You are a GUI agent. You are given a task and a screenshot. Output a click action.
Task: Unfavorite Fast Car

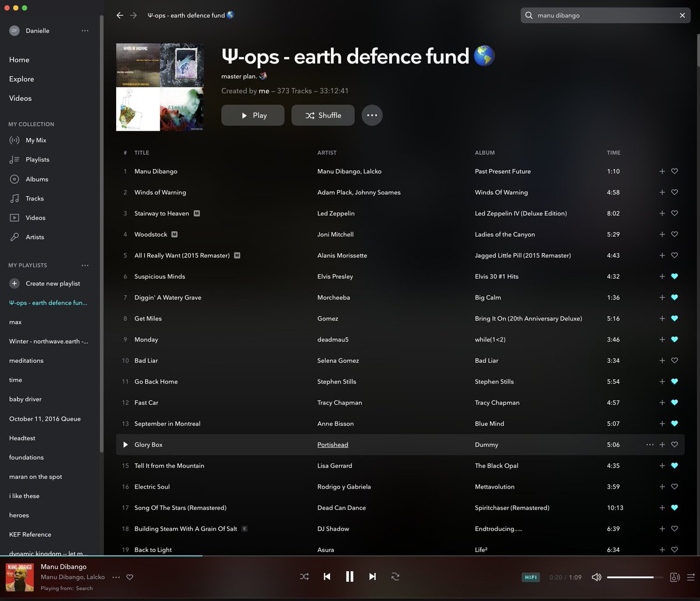[x=674, y=402]
